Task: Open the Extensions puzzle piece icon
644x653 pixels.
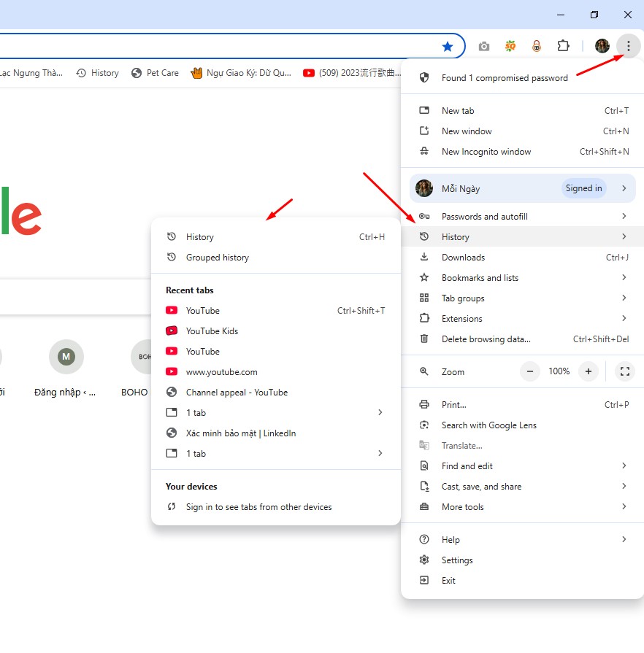Action: (563, 46)
